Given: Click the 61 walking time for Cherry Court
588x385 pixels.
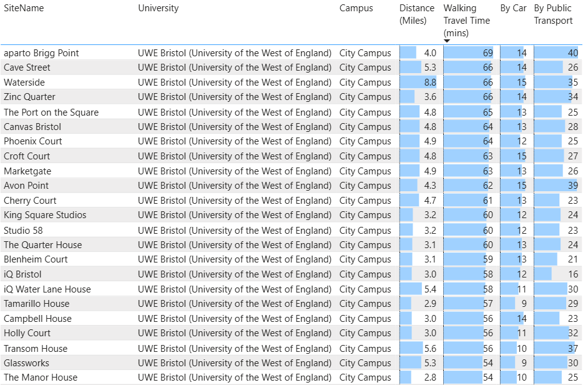Looking at the screenshot, I should [x=488, y=201].
